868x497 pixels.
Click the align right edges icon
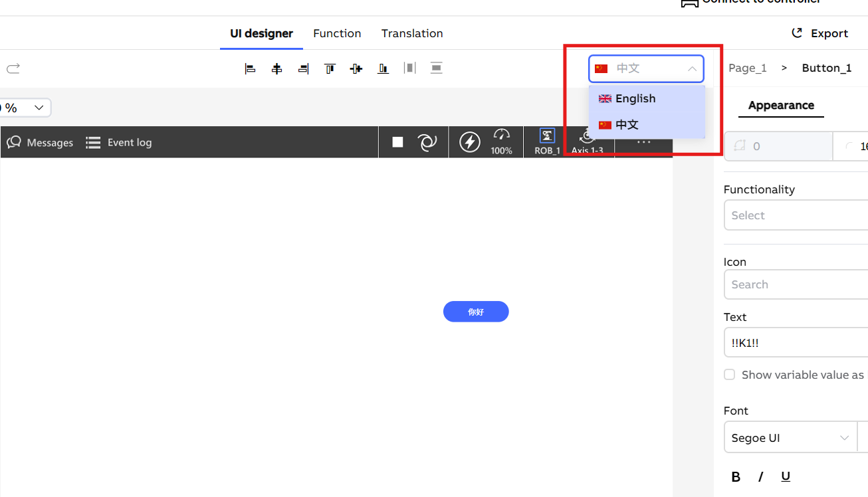(303, 68)
